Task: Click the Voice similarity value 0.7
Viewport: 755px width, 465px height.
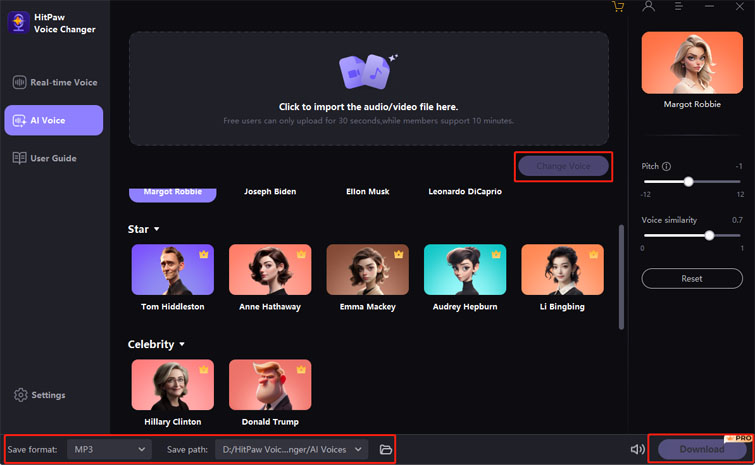Action: 737,220
